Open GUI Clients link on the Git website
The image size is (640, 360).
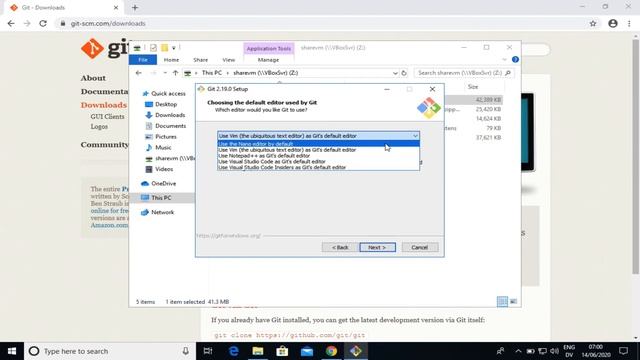click(107, 117)
